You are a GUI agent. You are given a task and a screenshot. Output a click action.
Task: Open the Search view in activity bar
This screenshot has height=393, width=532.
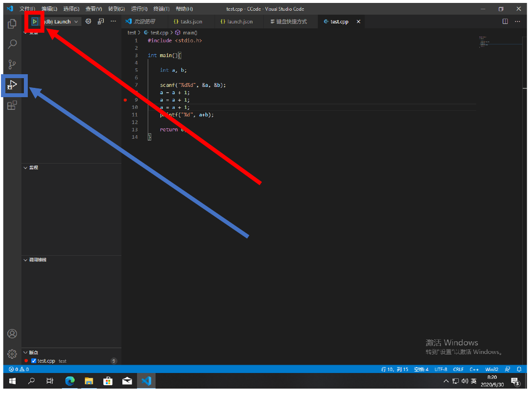point(12,44)
